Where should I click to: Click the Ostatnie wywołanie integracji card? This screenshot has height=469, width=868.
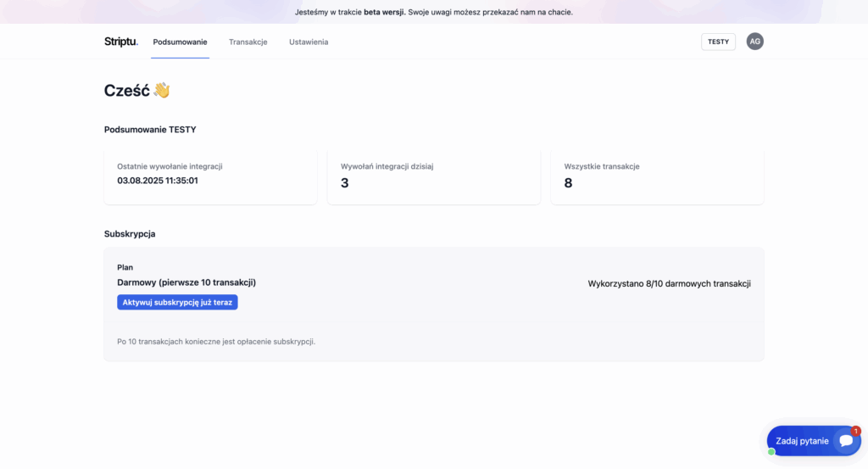[210, 176]
